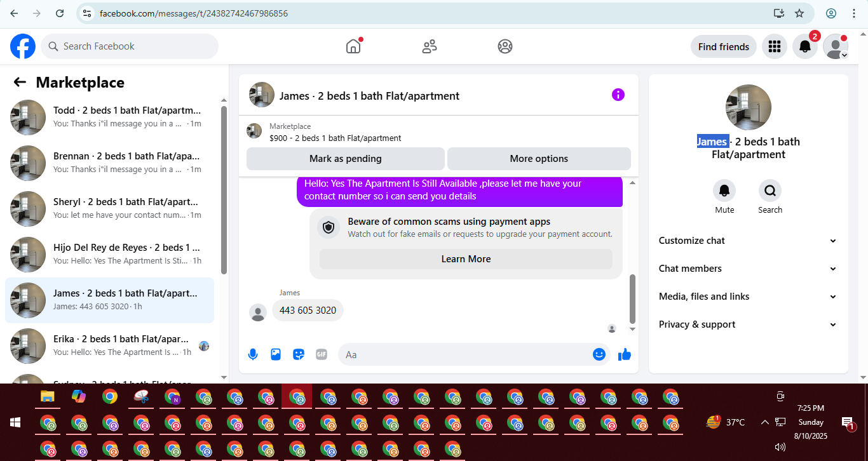
Task: Click the volume speaker tray icon
Action: coord(780,447)
